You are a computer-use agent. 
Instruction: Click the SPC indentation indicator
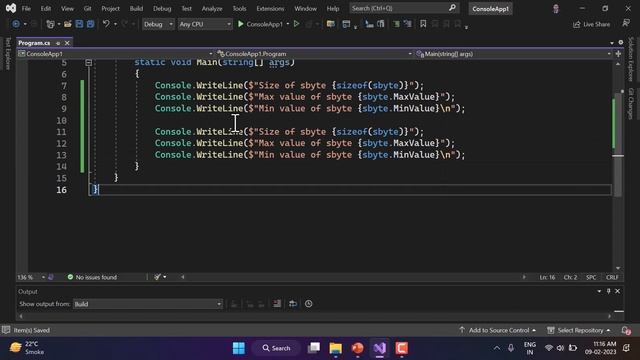coord(591,277)
